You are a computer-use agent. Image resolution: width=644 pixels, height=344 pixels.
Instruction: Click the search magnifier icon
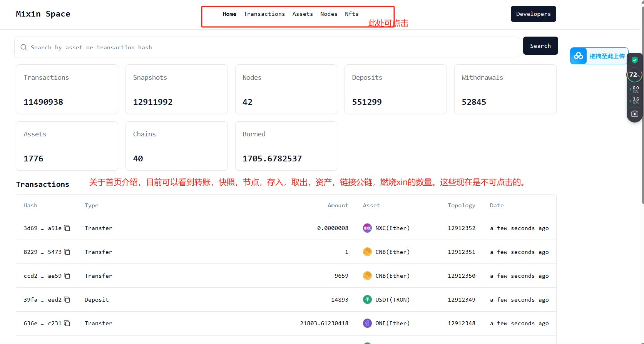[x=24, y=47]
